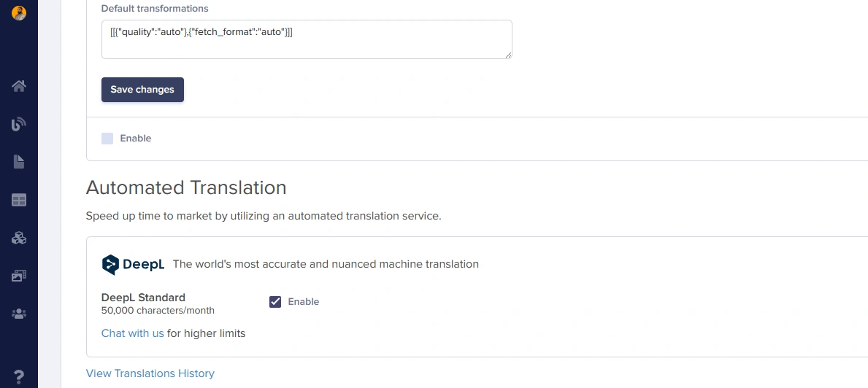
Task: Click the DeepL logo
Action: click(x=133, y=264)
